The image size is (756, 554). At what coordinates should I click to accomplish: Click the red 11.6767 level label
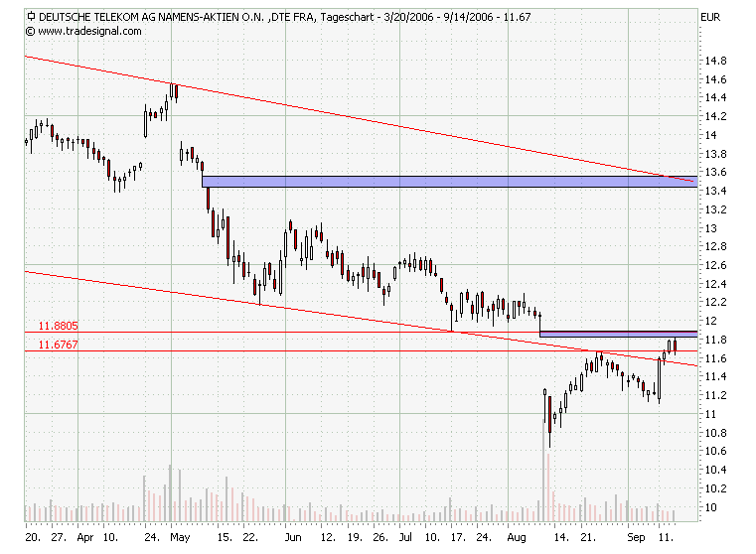pyautogui.click(x=58, y=345)
